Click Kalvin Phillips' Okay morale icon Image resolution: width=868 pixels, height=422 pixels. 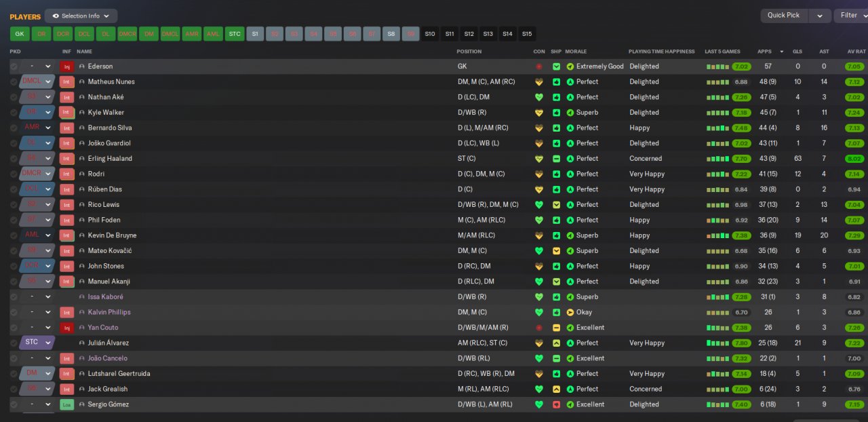570,313
